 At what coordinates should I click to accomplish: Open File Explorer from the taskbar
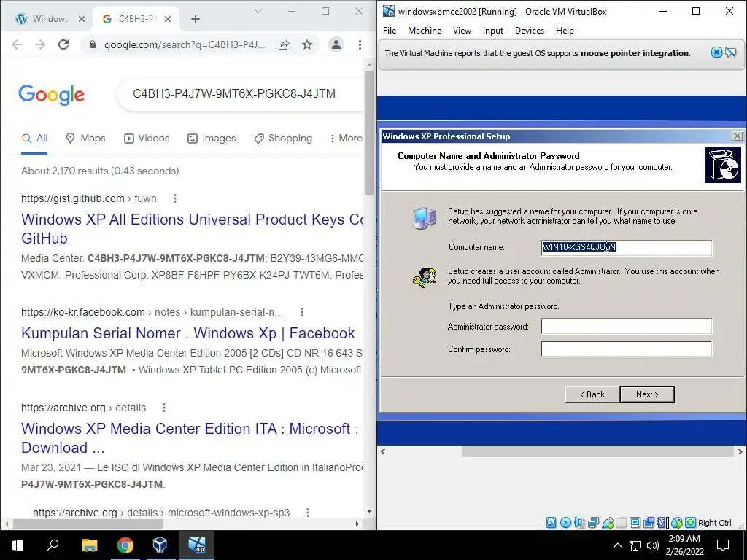[89, 545]
